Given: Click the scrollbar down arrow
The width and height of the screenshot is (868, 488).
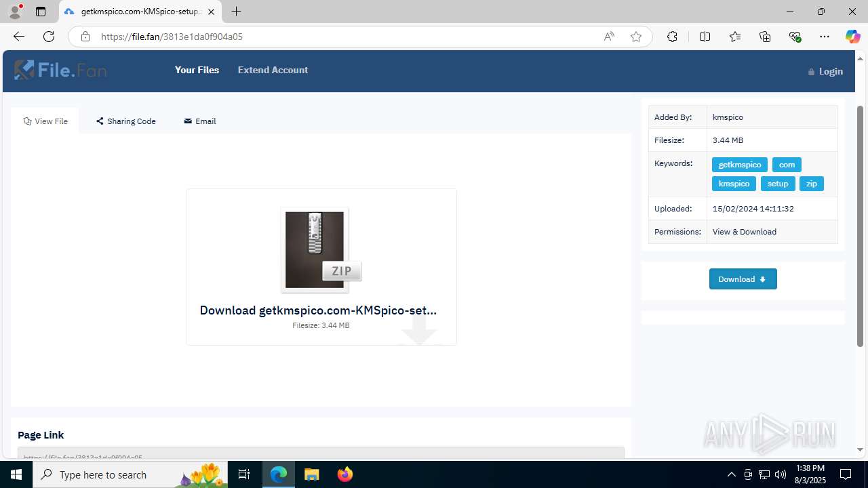Looking at the screenshot, I should (861, 449).
